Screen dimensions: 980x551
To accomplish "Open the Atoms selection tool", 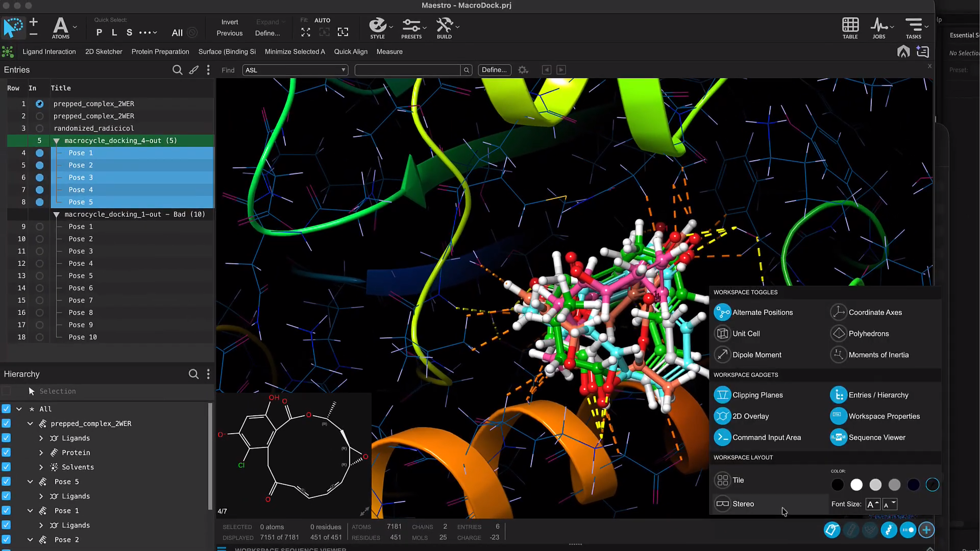I will pyautogui.click(x=60, y=28).
